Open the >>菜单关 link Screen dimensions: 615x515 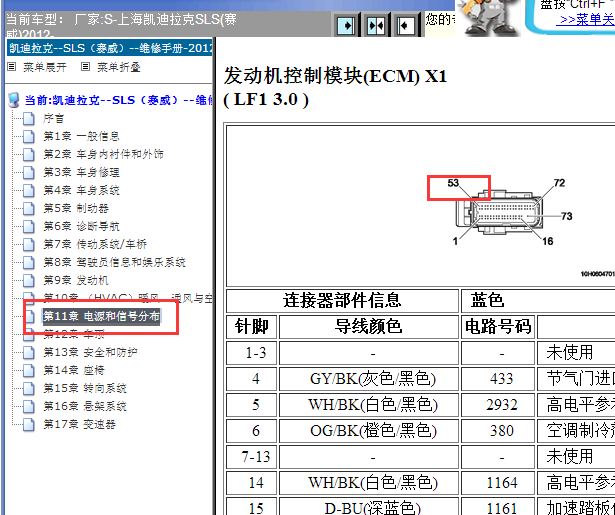(x=587, y=19)
